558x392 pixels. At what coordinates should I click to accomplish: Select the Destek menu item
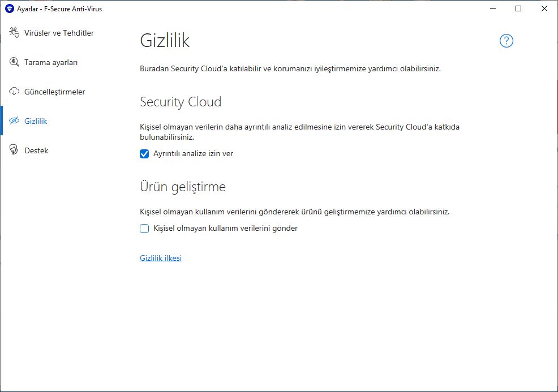[36, 150]
